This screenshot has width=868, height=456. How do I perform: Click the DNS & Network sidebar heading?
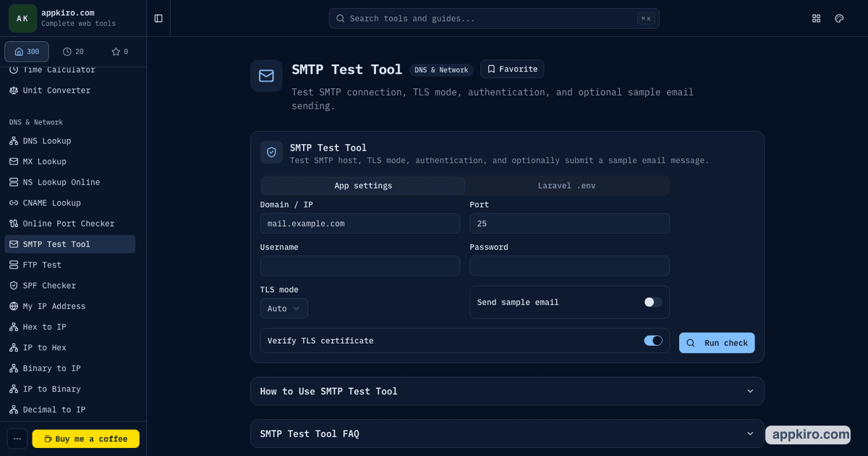pyautogui.click(x=36, y=122)
